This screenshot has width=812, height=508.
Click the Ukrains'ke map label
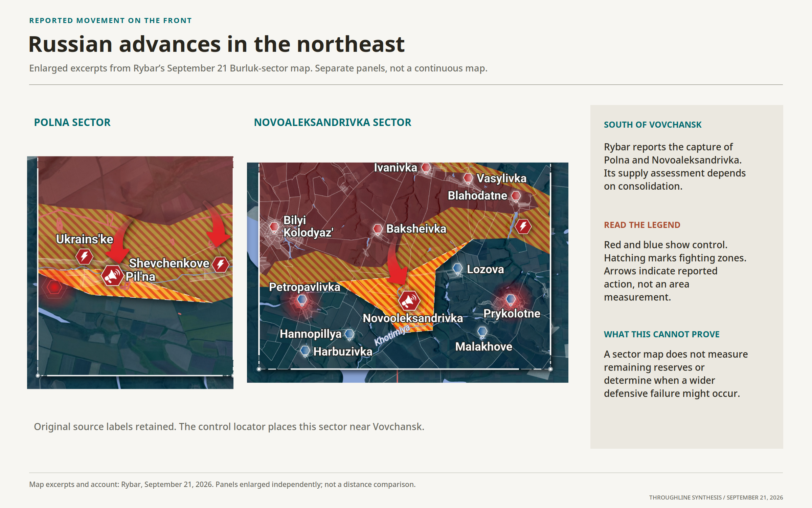[x=85, y=239]
